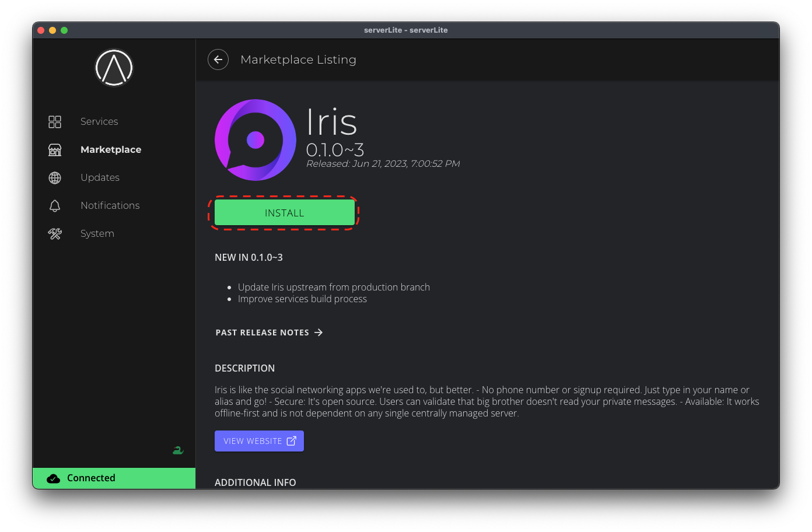
Task: Go back using the circled arrow button
Action: click(218, 60)
